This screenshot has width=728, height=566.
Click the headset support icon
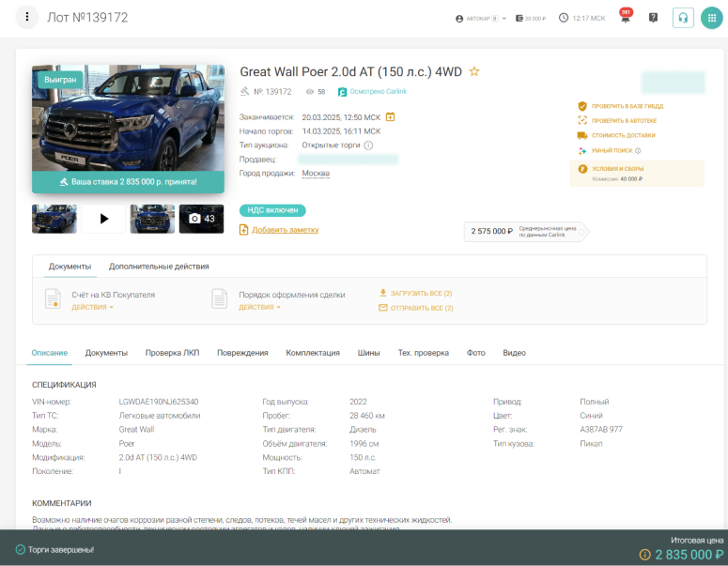pos(683,18)
